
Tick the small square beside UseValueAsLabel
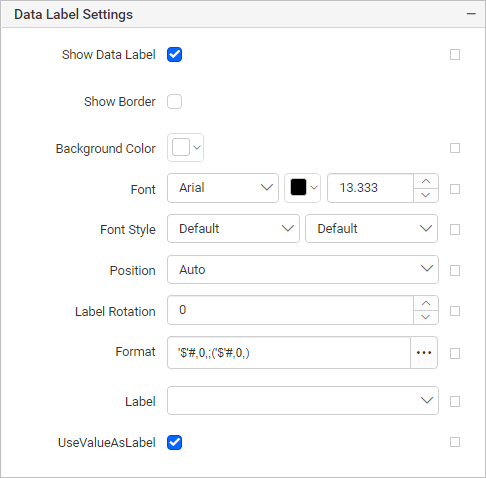[x=455, y=442]
